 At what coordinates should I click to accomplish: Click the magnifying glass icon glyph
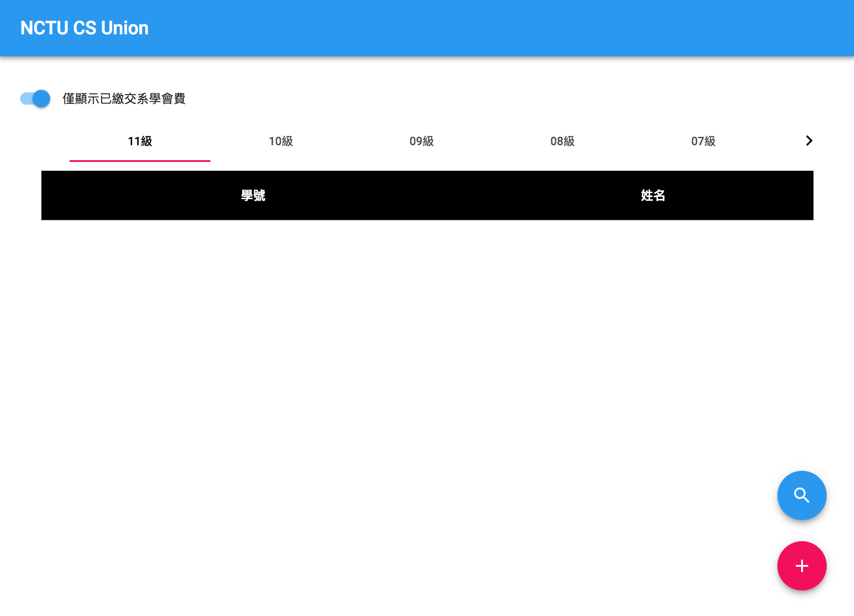coord(802,495)
